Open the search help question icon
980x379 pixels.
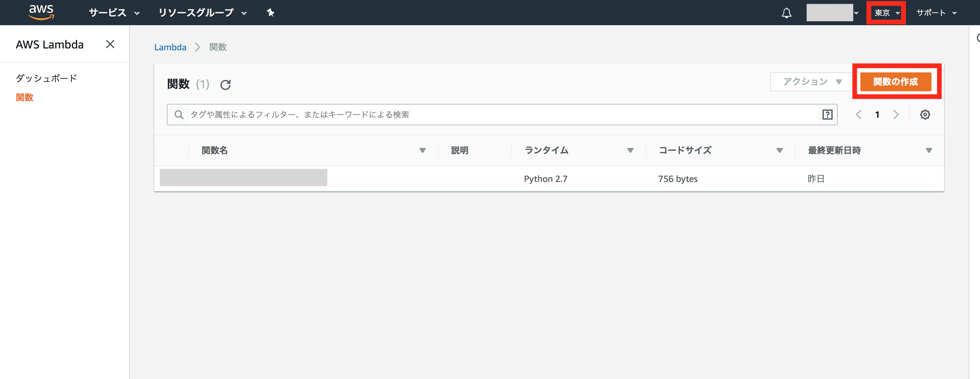click(x=828, y=114)
